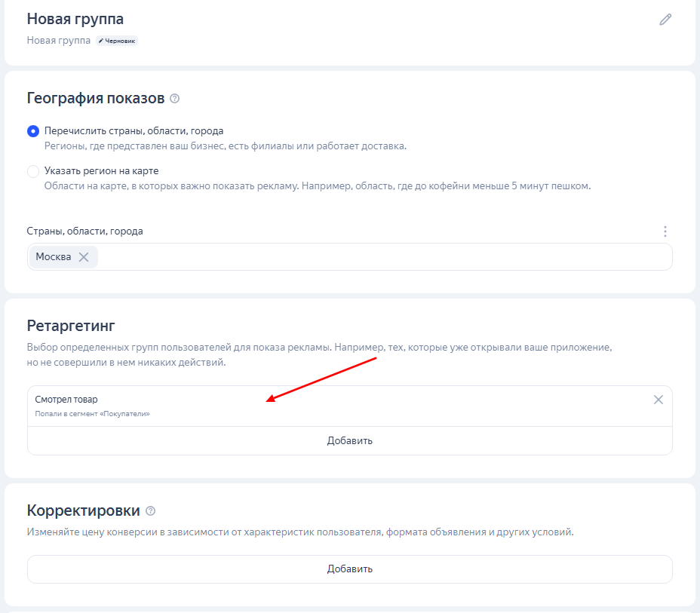Select Перечислить страны, области, города radio option

click(x=33, y=131)
